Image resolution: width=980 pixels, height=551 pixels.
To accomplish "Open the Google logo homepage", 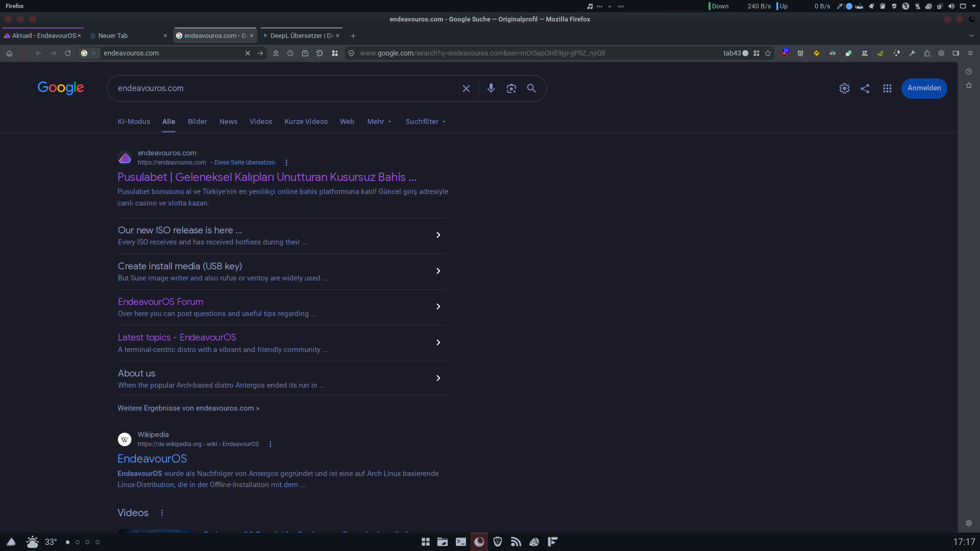I will 61,88.
